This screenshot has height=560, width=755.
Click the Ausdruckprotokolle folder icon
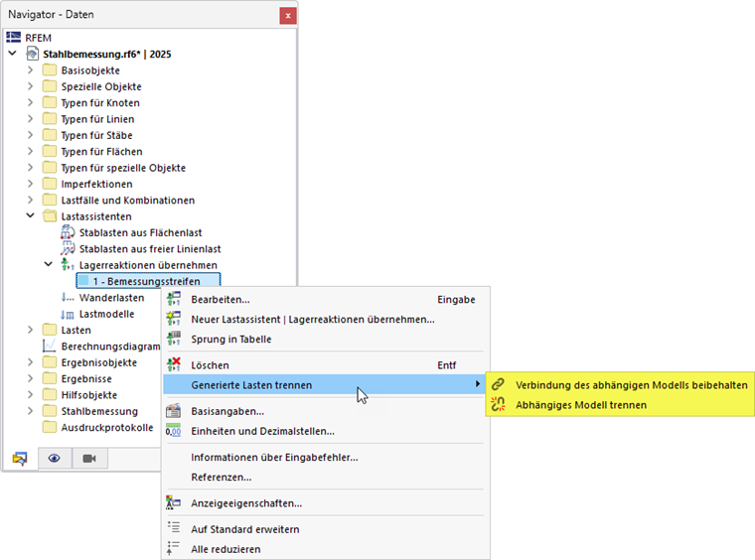[x=49, y=427]
